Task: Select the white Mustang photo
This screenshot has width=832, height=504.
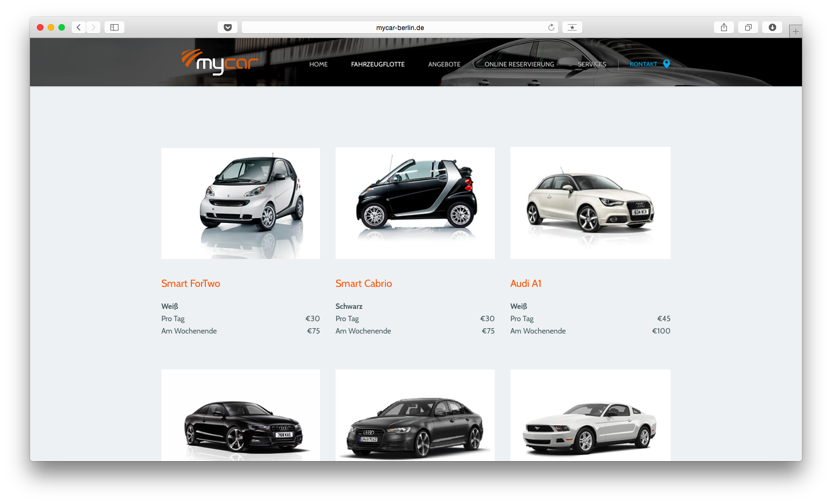Action: click(x=590, y=415)
